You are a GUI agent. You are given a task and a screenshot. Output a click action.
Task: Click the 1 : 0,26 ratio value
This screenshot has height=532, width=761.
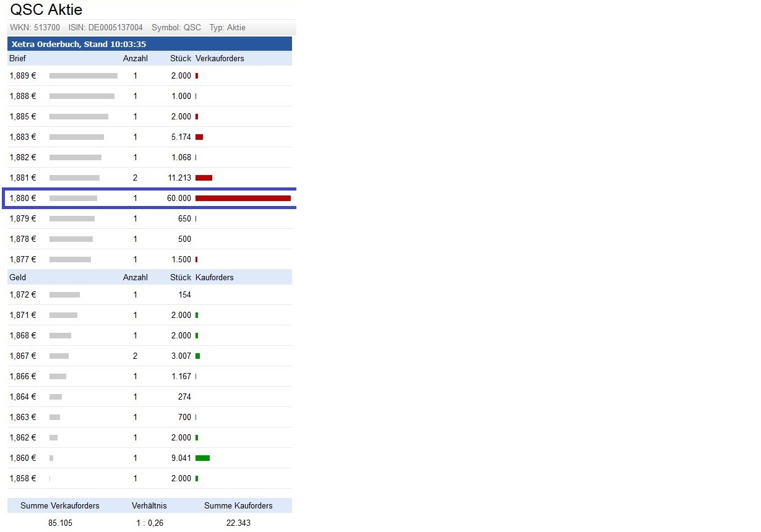(150, 523)
